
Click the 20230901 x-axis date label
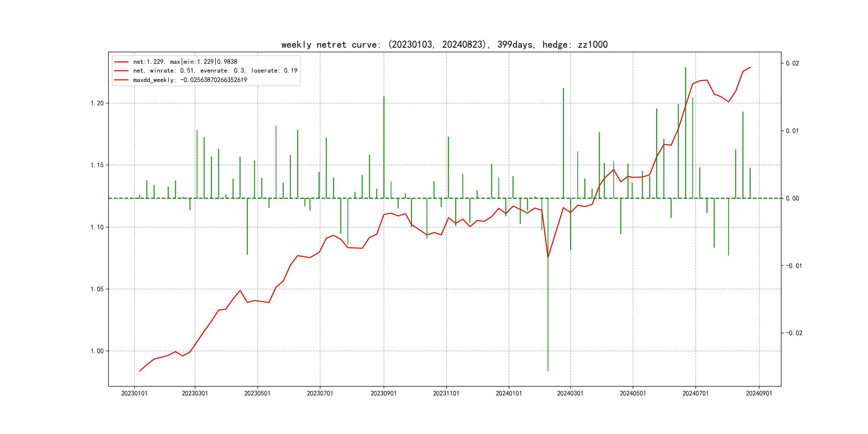pos(383,394)
